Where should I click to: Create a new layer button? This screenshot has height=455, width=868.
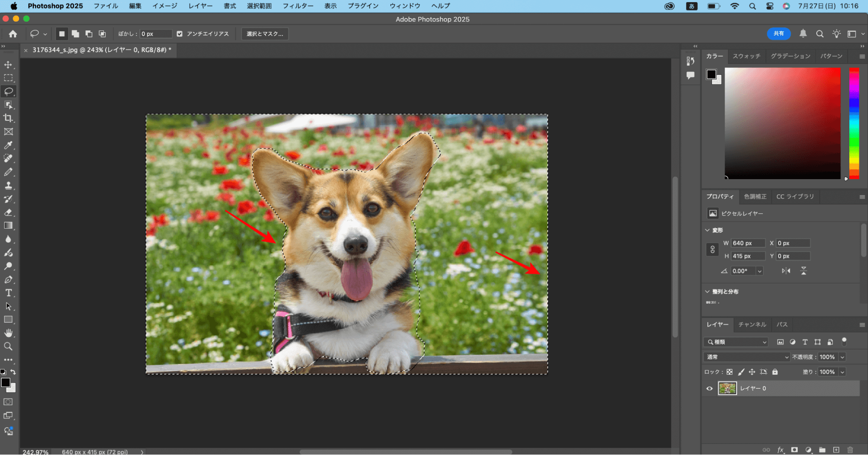pyautogui.click(x=836, y=450)
